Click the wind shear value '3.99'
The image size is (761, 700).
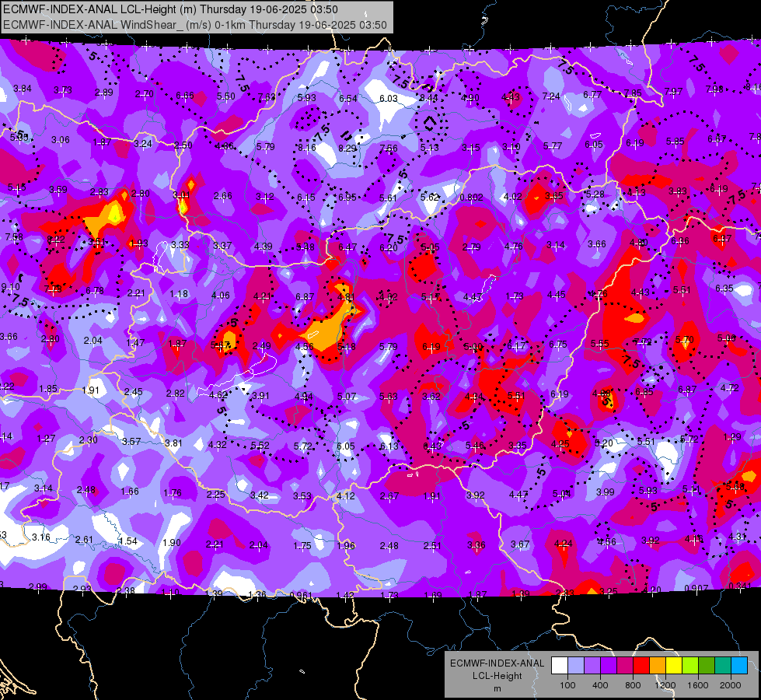coord(606,492)
